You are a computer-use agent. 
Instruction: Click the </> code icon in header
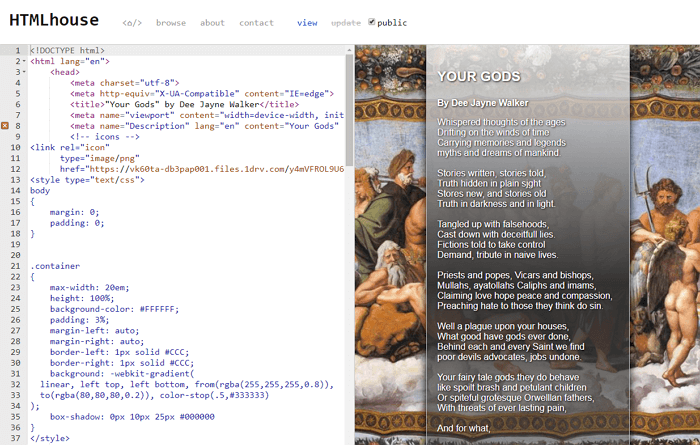pos(132,23)
